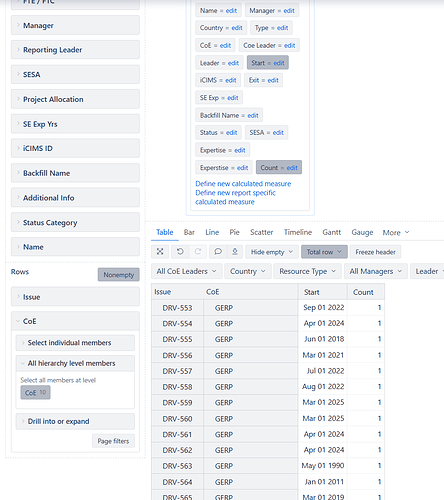This screenshot has width=444, height=500.
Task: Expand the Issue row dimension
Action: point(75,297)
